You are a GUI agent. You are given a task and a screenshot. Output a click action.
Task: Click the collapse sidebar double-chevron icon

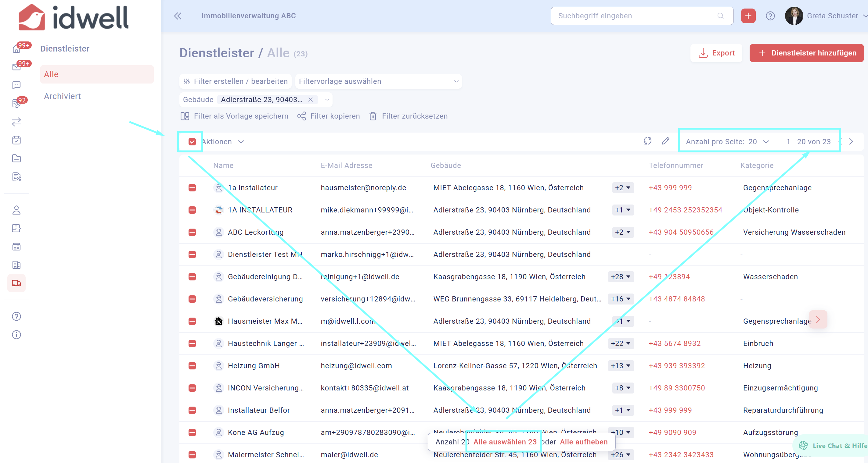click(178, 16)
